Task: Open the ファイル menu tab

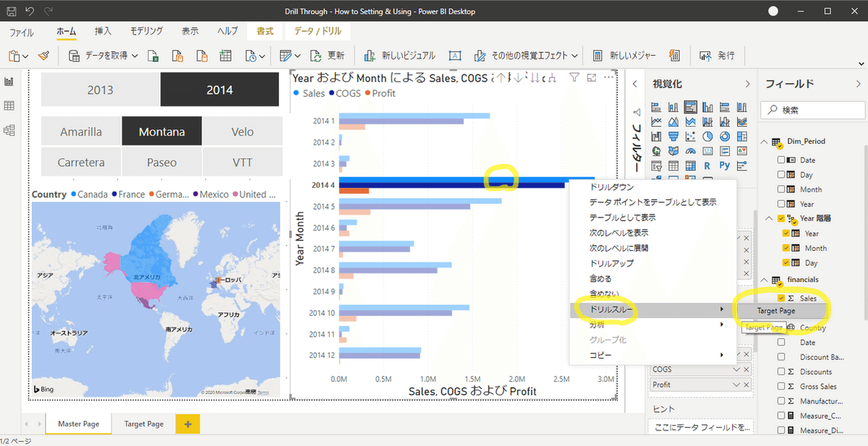Action: [21, 32]
